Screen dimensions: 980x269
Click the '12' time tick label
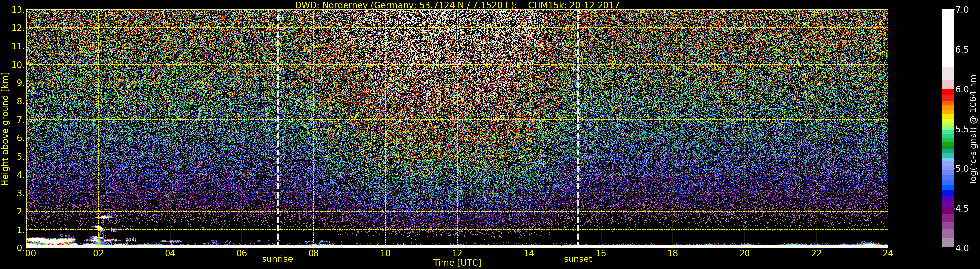point(457,253)
